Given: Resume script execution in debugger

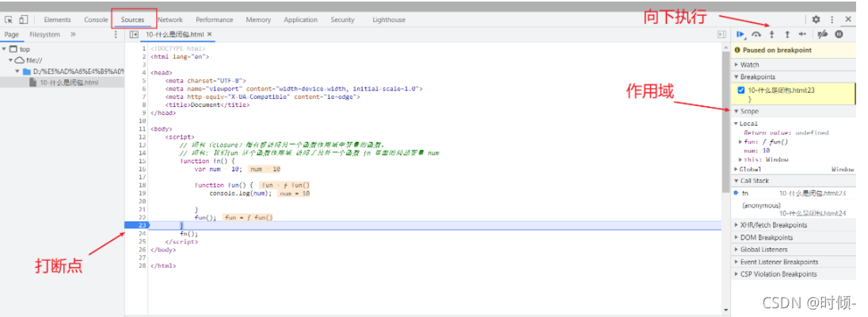Looking at the screenshot, I should pos(740,34).
